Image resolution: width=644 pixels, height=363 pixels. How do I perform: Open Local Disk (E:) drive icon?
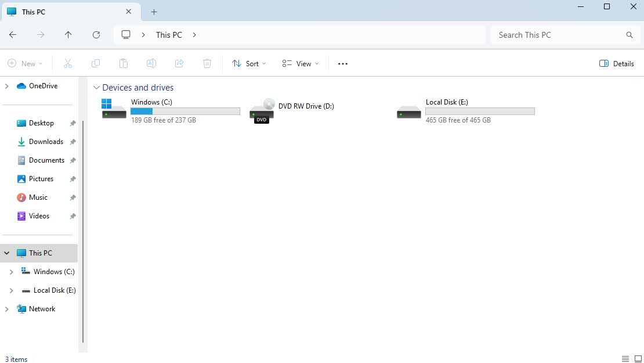click(x=408, y=111)
